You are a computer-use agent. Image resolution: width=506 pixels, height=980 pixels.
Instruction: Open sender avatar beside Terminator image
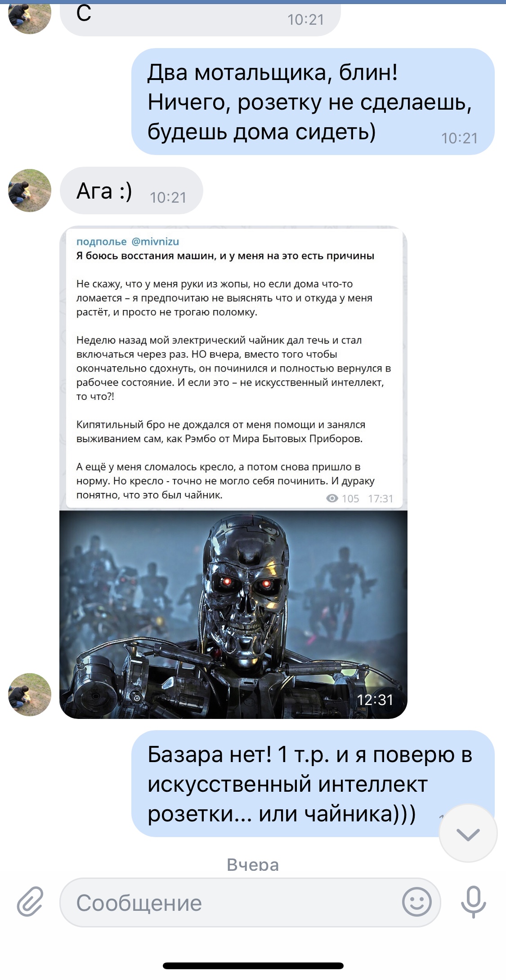click(x=30, y=694)
